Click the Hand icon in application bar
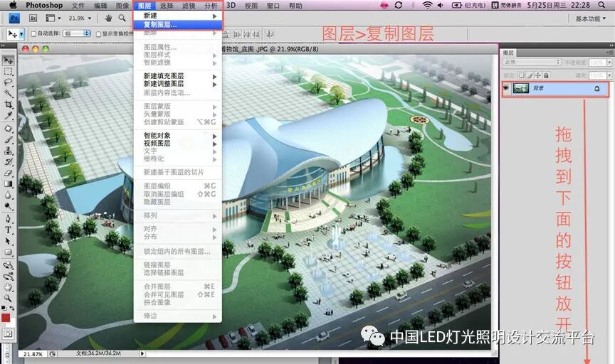The image size is (615, 364). point(109,18)
